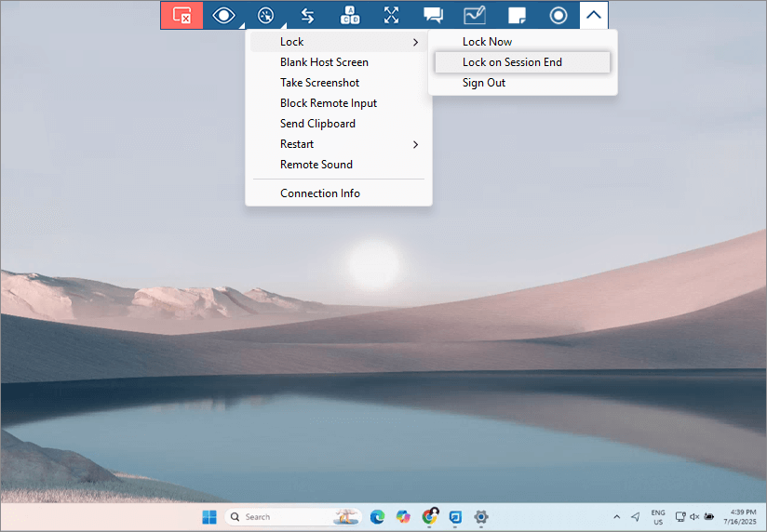Click the keyboard keys icon in toolbar

pyautogui.click(x=350, y=15)
